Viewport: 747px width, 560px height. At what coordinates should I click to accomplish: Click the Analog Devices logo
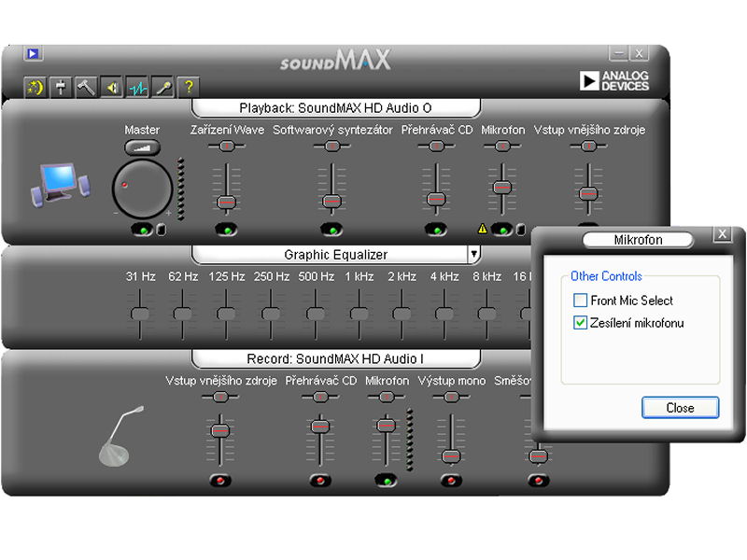(614, 80)
